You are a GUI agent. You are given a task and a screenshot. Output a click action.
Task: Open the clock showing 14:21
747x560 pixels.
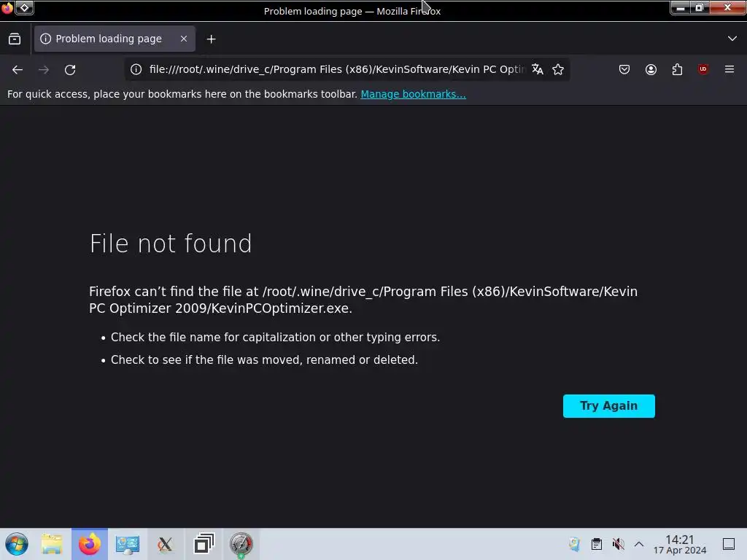coord(680,544)
